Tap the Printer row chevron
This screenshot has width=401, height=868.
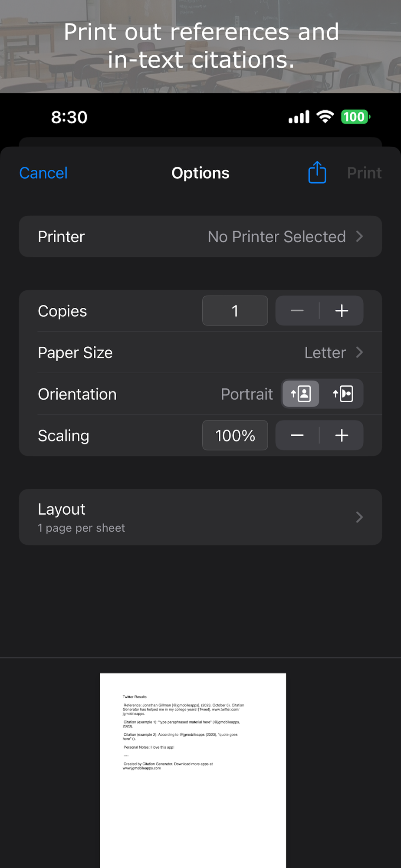(359, 237)
